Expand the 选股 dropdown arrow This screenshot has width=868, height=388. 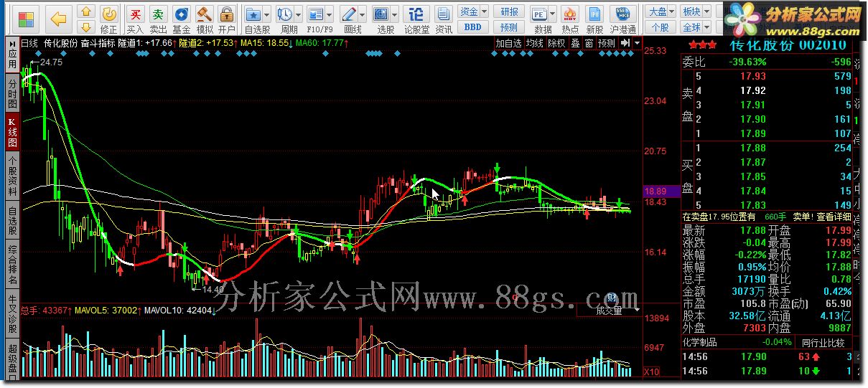pos(395,14)
